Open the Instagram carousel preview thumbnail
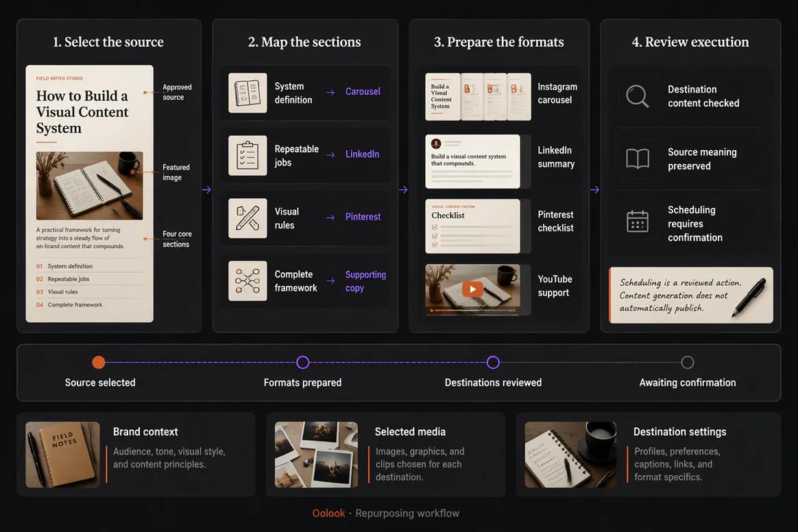 tap(478, 97)
